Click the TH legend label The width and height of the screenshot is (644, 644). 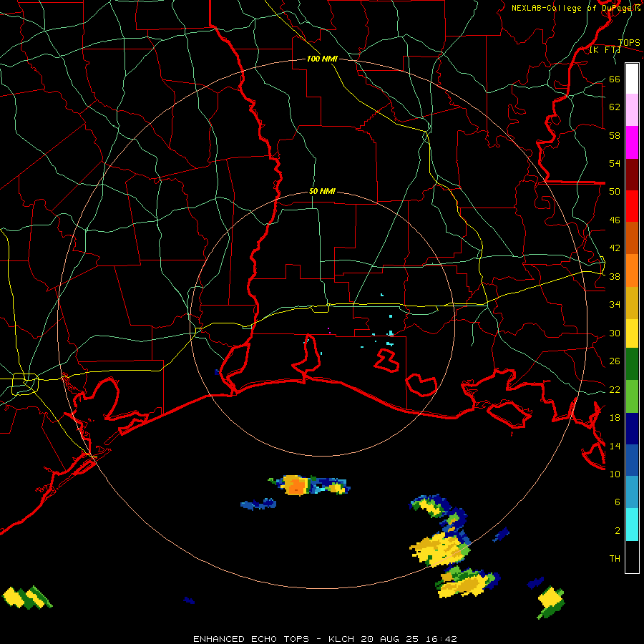coord(615,559)
